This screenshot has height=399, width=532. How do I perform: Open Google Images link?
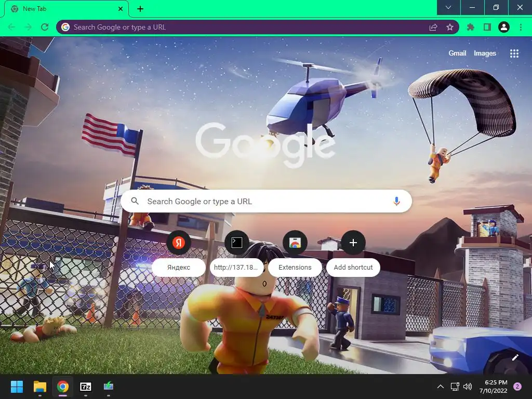(485, 54)
